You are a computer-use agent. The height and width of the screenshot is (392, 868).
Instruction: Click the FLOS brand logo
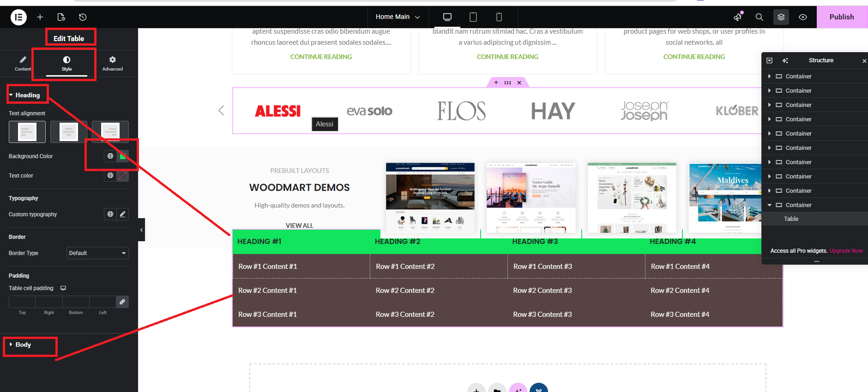click(462, 111)
